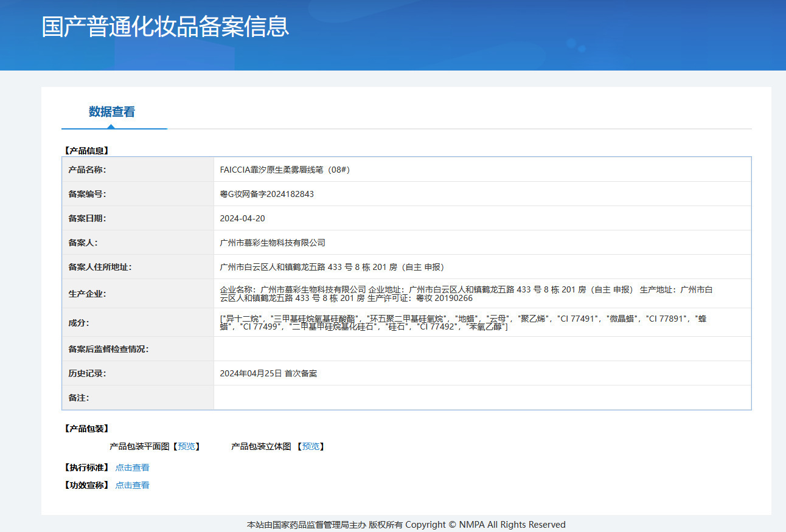Screen dimensions: 786x532
Task: Click the 生产企业 details cell
Action: [x=482, y=294]
